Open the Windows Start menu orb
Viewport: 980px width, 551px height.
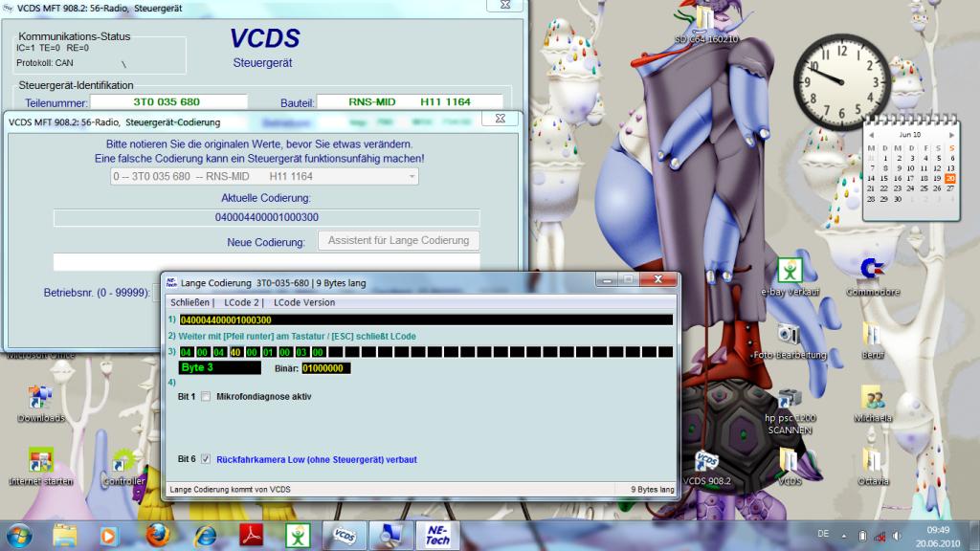tap(19, 536)
